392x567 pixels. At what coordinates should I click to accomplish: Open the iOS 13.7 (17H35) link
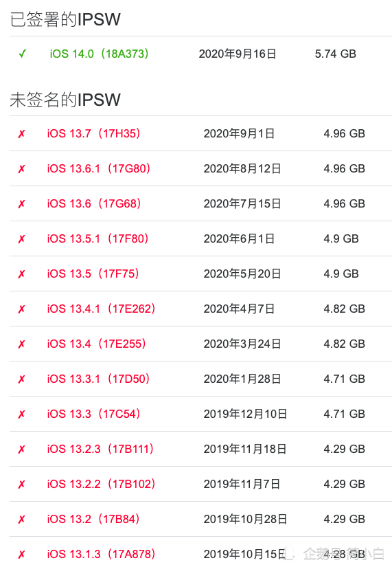coord(93,133)
